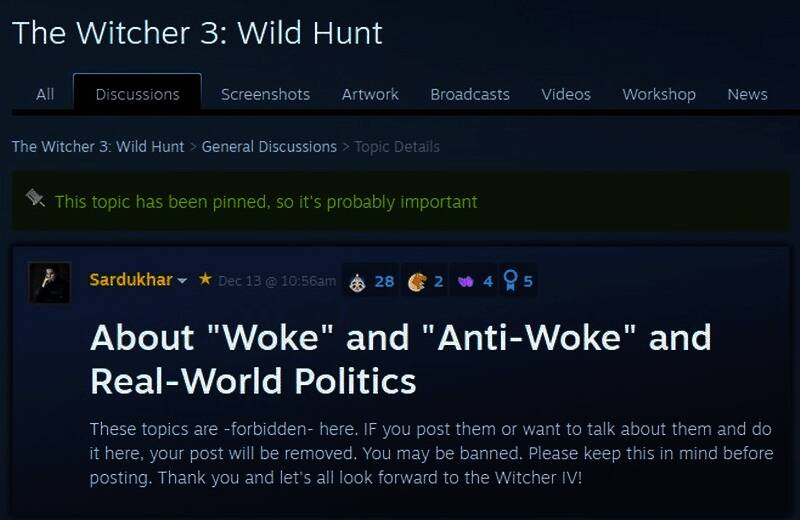This screenshot has height=520, width=800.
Task: Open the Screenshots tab
Action: [265, 94]
